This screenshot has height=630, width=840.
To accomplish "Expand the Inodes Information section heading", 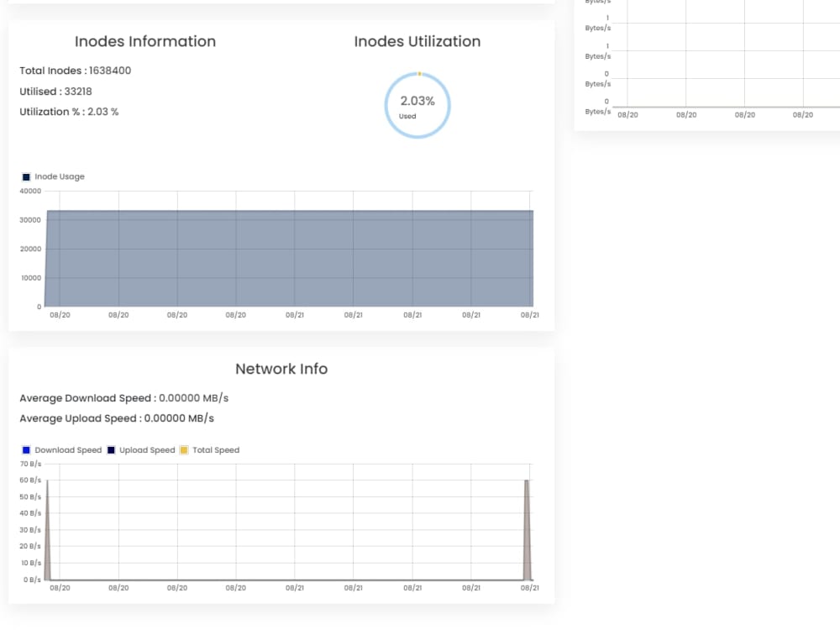I will [x=145, y=41].
